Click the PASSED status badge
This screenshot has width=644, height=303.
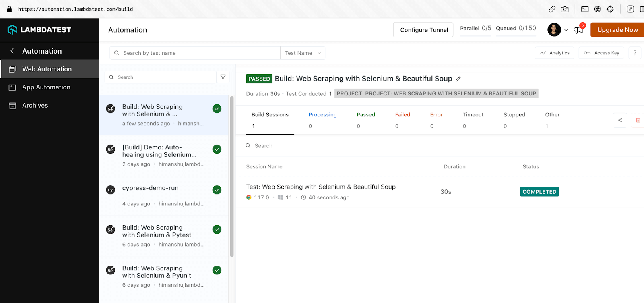259,79
